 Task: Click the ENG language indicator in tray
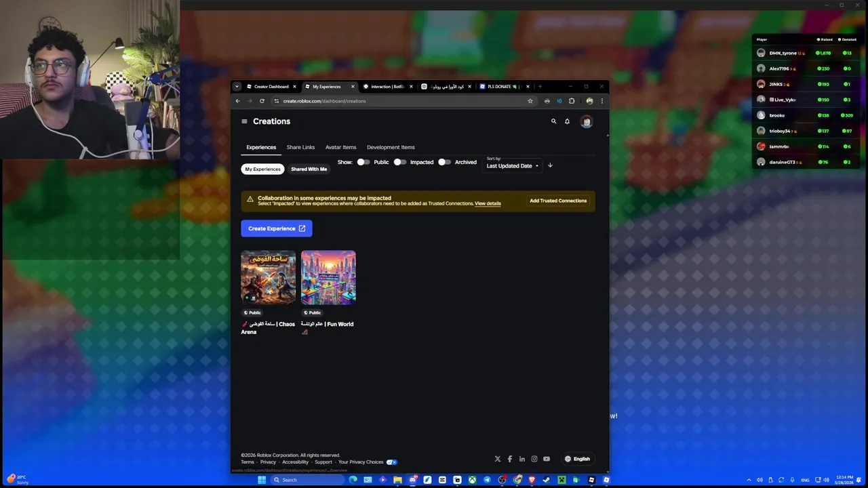[x=805, y=480]
